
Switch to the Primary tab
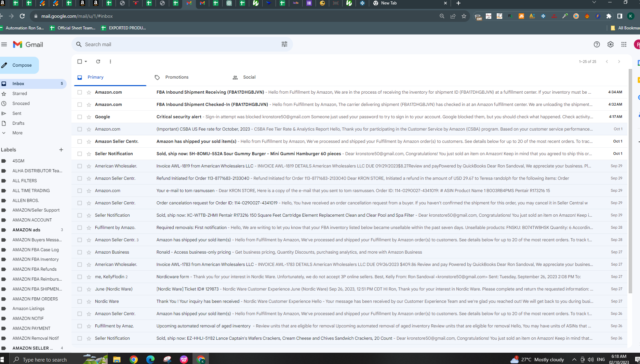pyautogui.click(x=109, y=77)
